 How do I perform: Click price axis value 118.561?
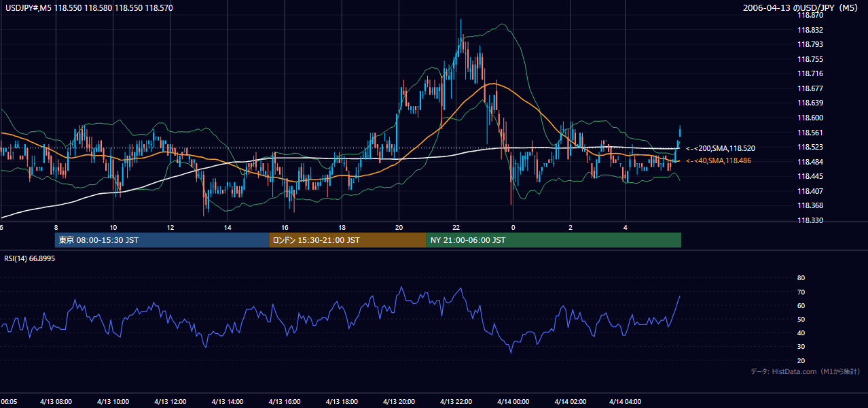[x=810, y=133]
